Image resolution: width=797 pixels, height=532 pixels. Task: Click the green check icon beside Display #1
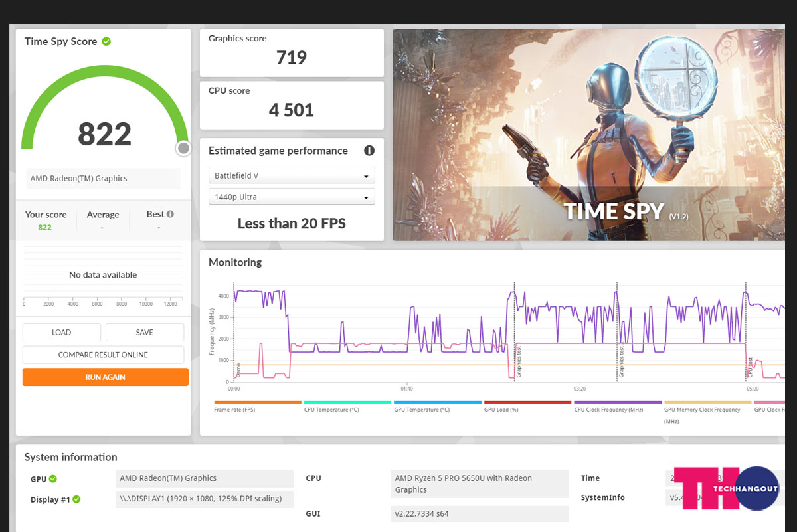[76, 499]
